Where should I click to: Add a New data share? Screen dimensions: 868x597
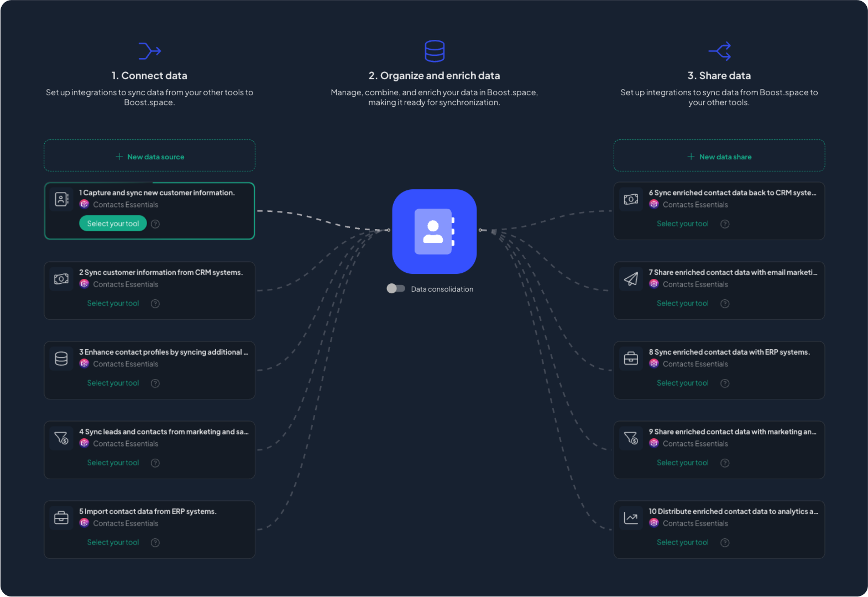point(719,157)
